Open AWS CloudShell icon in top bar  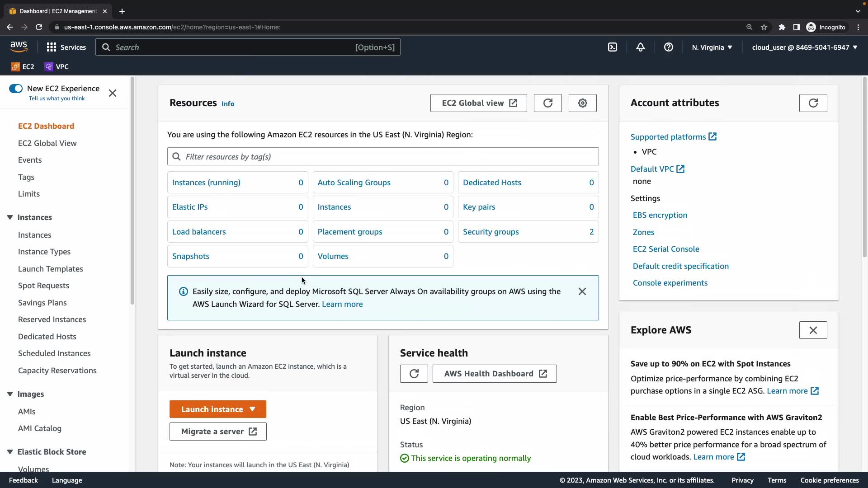point(613,47)
